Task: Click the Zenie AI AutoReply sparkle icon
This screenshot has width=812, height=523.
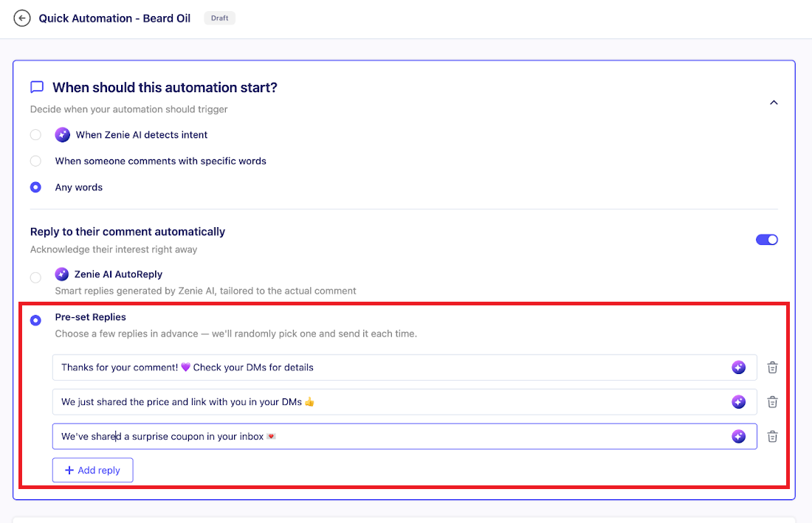Action: point(63,274)
